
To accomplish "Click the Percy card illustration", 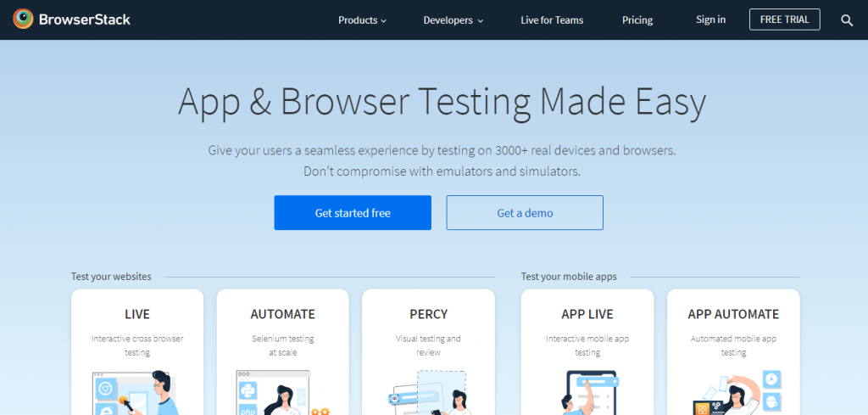I will coord(428,392).
